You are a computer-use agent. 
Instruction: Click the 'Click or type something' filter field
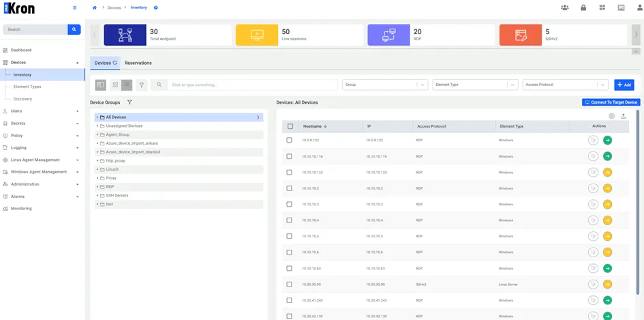[x=253, y=85]
